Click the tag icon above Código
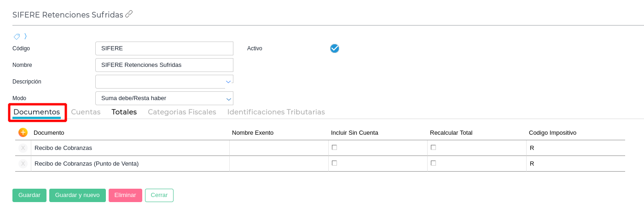Screen dimensions: 644x215 [x=17, y=36]
